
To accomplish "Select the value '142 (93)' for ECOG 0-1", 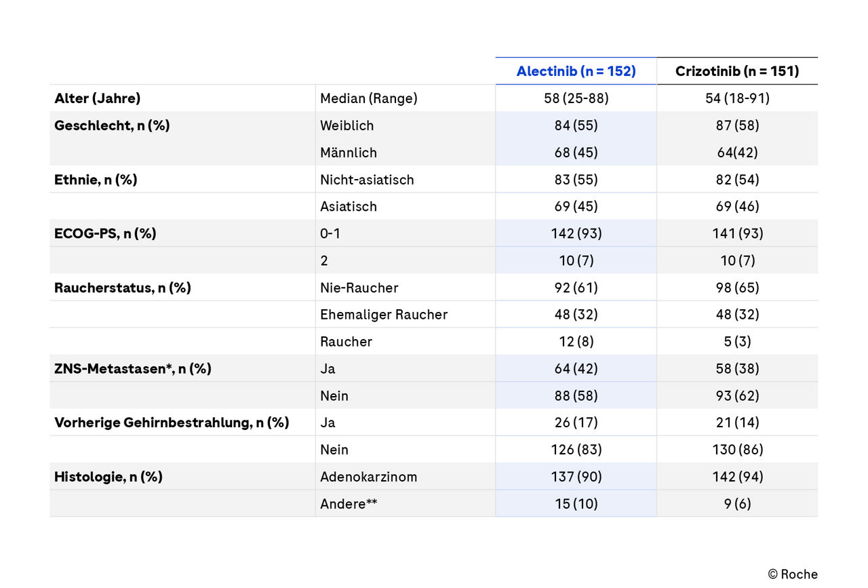I will pyautogui.click(x=576, y=233).
